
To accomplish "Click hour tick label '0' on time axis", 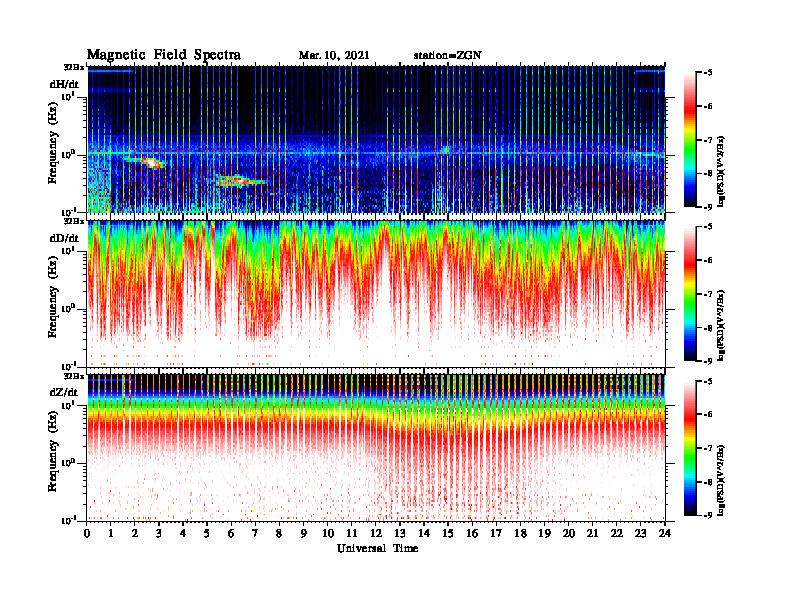I will coord(87,533).
